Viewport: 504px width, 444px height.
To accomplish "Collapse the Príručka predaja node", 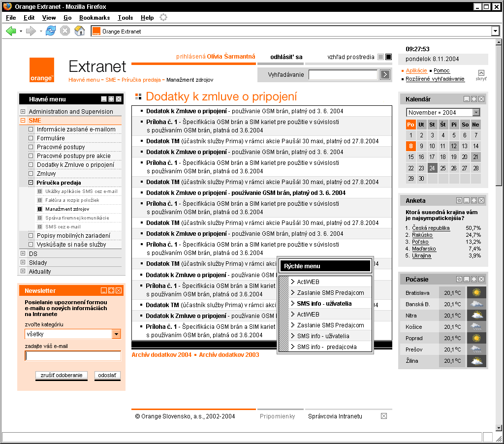I will (31, 182).
